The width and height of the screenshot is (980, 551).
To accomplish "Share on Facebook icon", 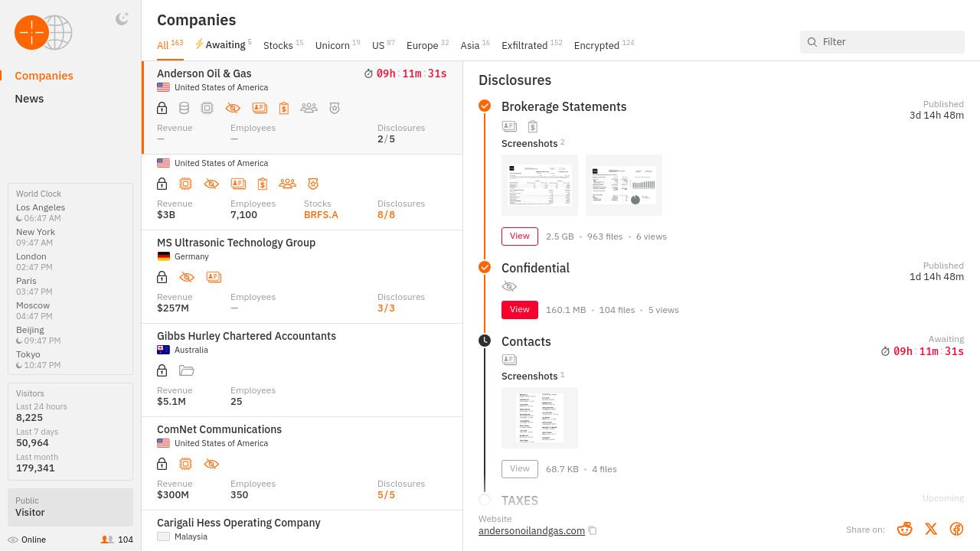I will [956, 529].
